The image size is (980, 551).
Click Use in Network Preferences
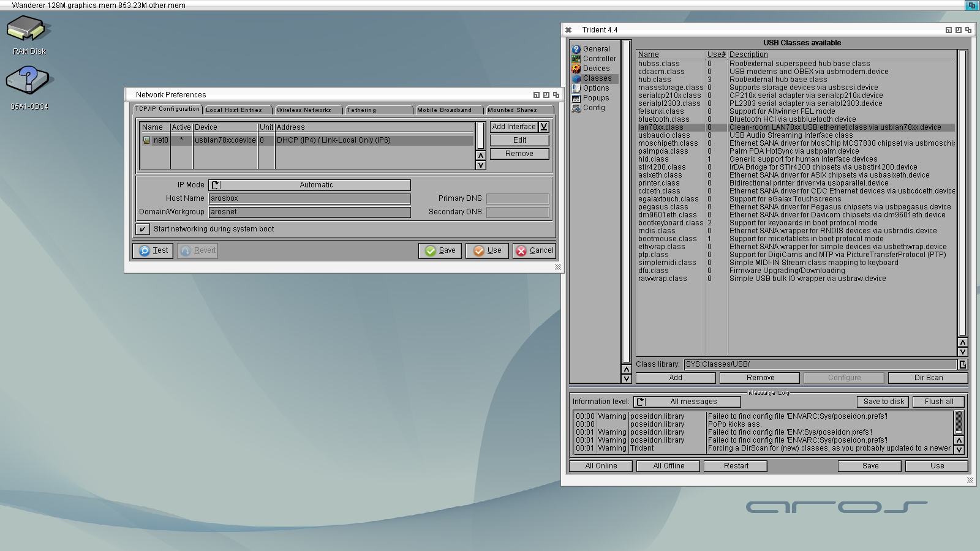tap(487, 250)
